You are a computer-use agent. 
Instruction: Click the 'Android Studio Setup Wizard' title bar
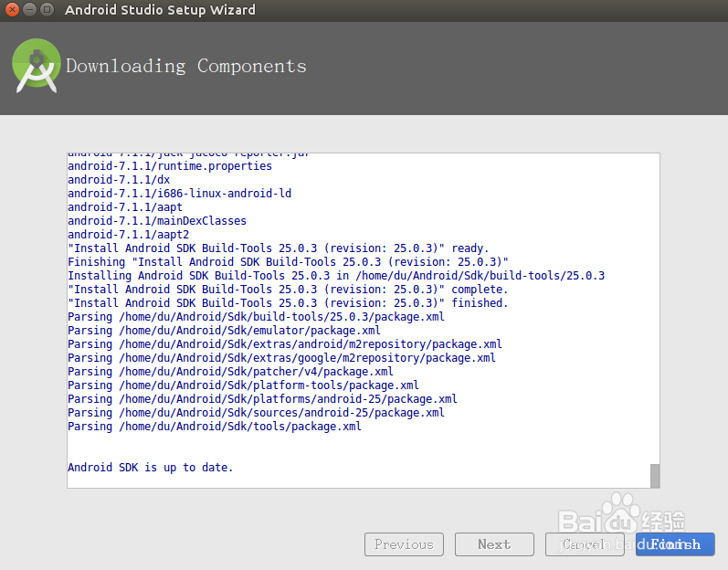[161, 10]
